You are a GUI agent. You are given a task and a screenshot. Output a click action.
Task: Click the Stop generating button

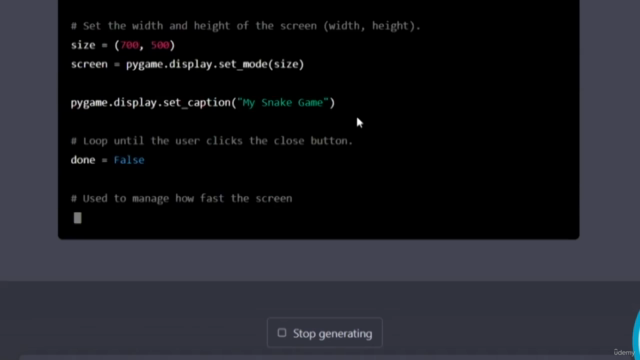point(325,333)
